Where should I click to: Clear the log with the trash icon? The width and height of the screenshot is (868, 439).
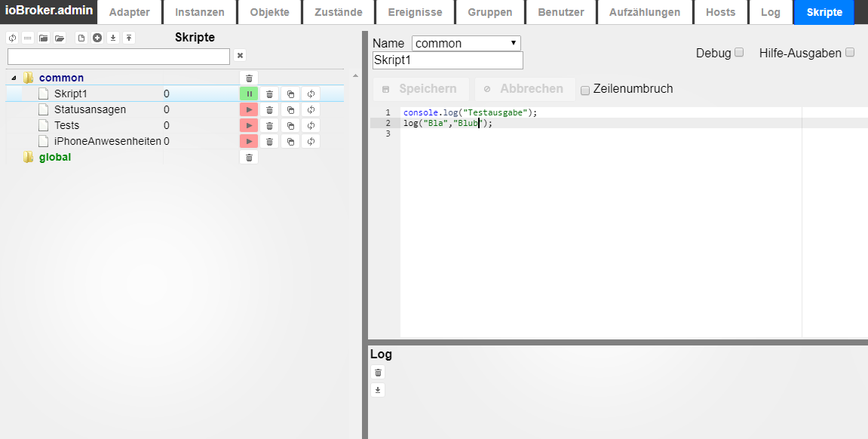point(378,373)
